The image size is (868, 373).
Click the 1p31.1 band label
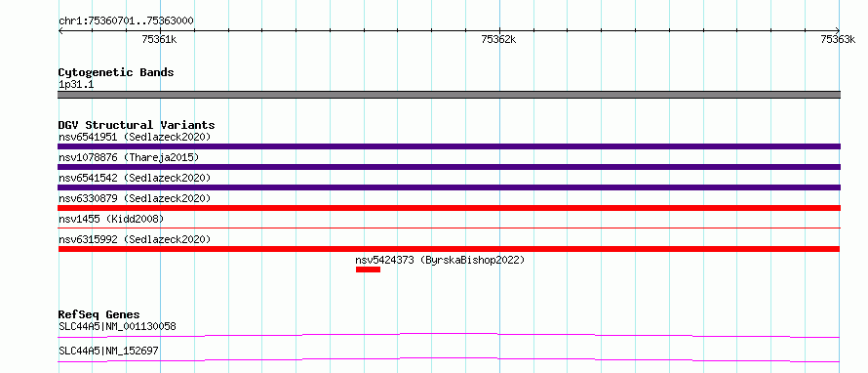point(76,85)
